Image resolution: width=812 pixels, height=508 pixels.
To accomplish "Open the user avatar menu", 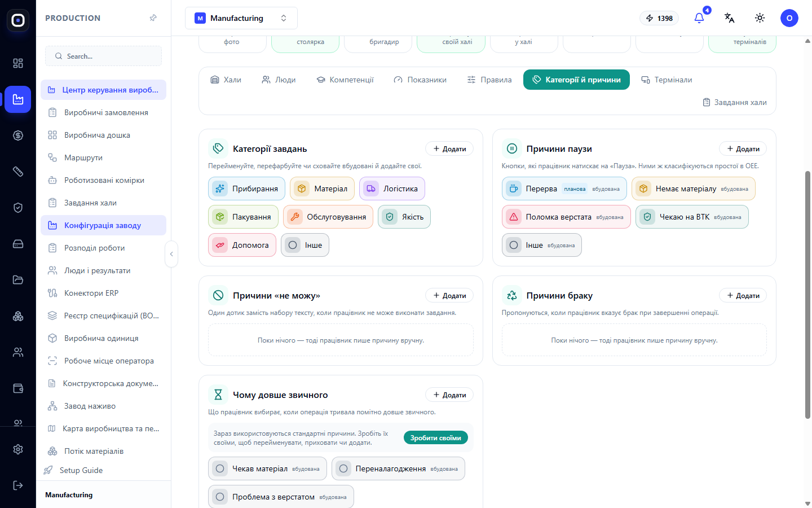I will (789, 18).
